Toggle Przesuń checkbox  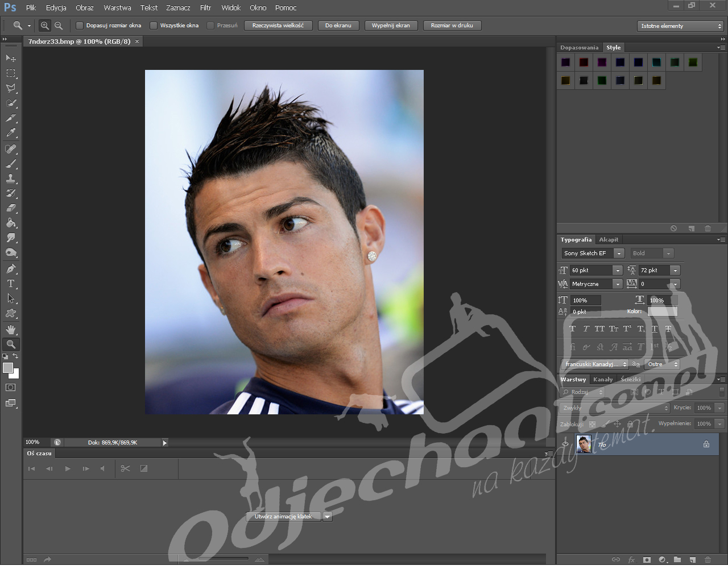210,26
